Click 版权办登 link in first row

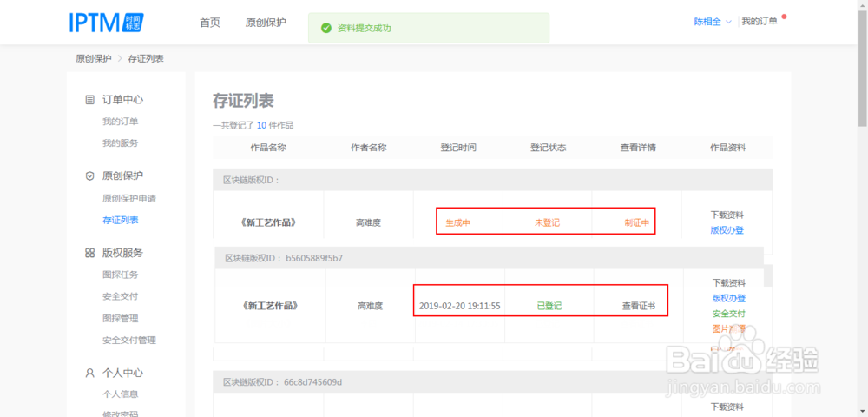[x=727, y=230]
